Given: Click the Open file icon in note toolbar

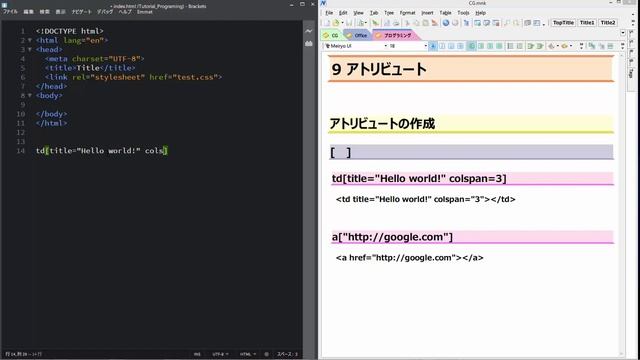Looking at the screenshot, I should tap(336, 23).
